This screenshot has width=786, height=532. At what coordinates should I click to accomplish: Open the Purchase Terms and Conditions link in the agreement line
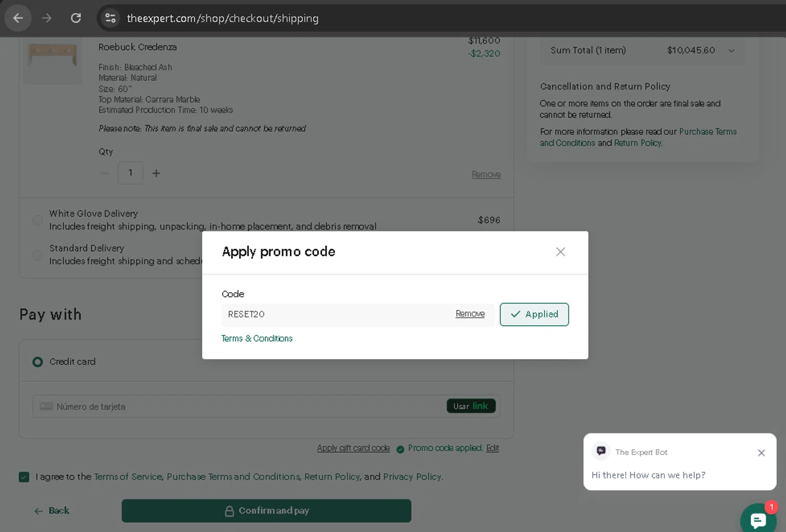(233, 477)
